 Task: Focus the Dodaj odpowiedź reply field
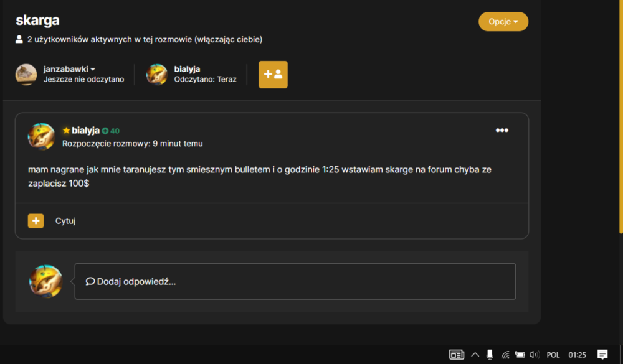(295, 281)
